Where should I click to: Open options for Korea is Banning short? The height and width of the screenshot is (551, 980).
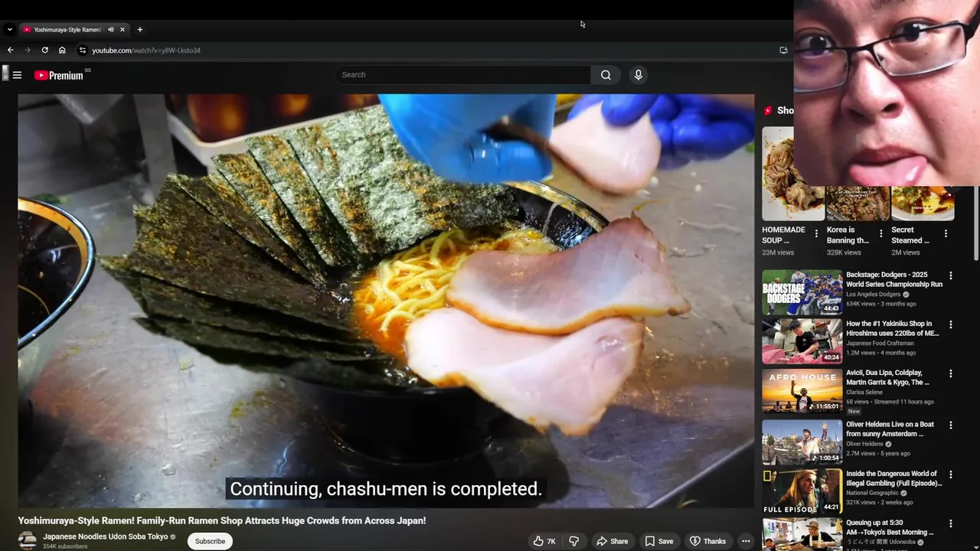click(880, 233)
